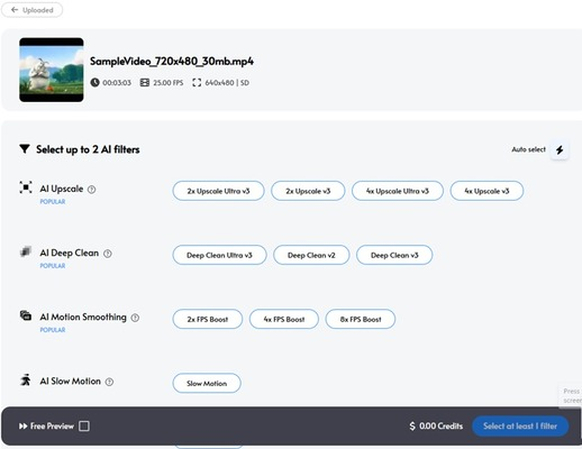Click the Free Preview fast-forward icon

pos(23,426)
